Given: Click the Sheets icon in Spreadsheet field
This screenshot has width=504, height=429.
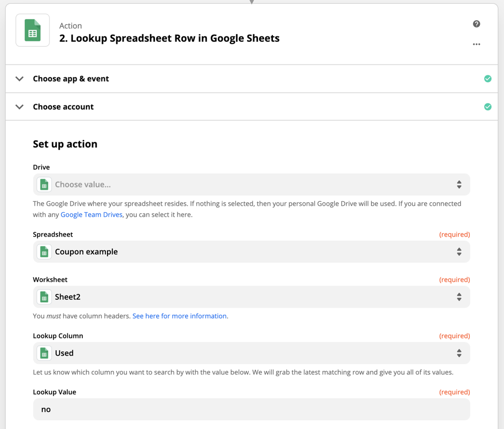Looking at the screenshot, I should click(44, 252).
